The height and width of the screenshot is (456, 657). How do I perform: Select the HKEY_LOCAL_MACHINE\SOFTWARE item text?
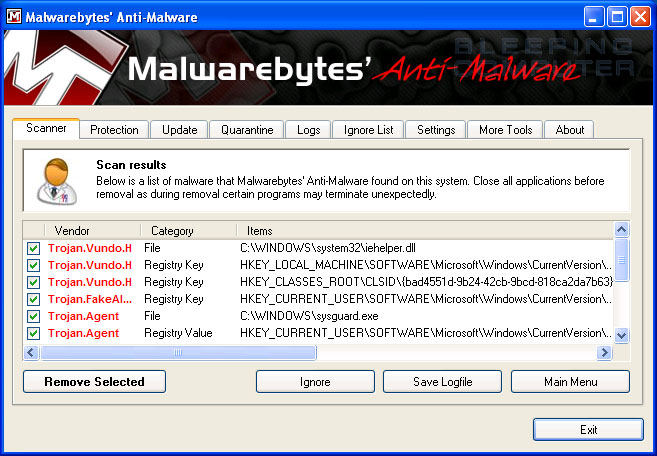[x=426, y=265]
